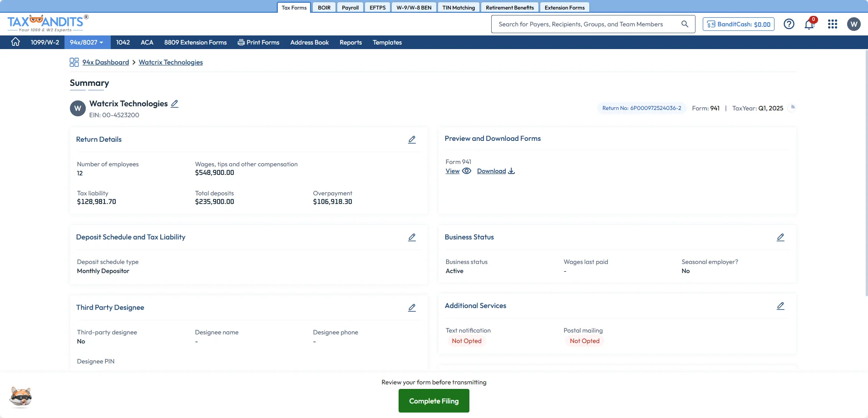
Task: Open notifications bell icon
Action: point(809,24)
